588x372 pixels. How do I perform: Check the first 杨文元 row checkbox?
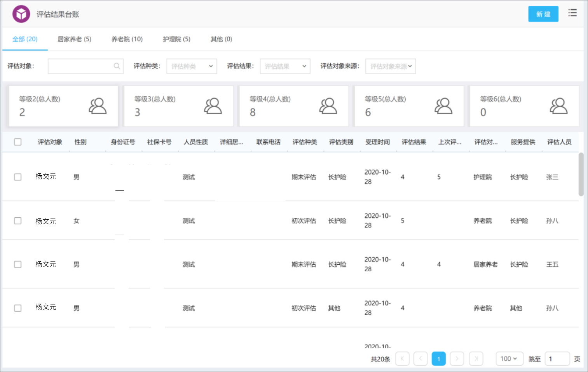tap(17, 177)
